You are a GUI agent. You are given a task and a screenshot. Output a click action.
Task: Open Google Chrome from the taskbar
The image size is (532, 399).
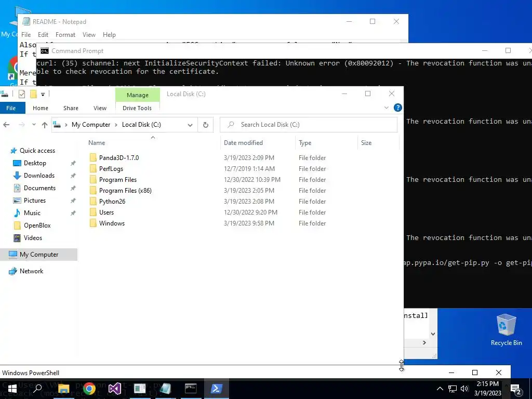point(89,389)
